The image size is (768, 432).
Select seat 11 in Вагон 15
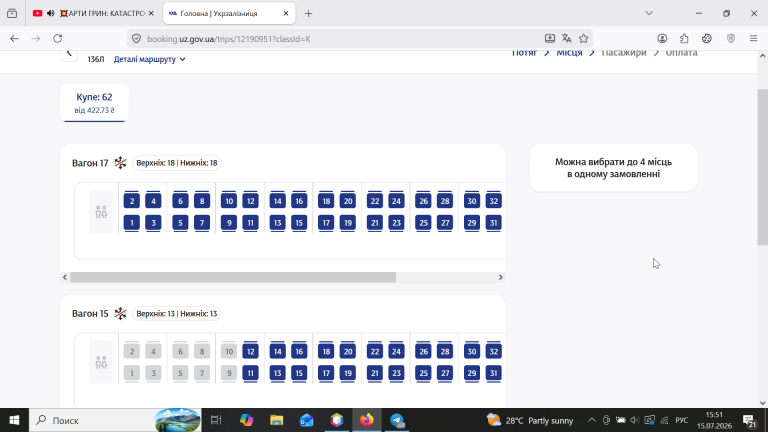[x=250, y=373]
